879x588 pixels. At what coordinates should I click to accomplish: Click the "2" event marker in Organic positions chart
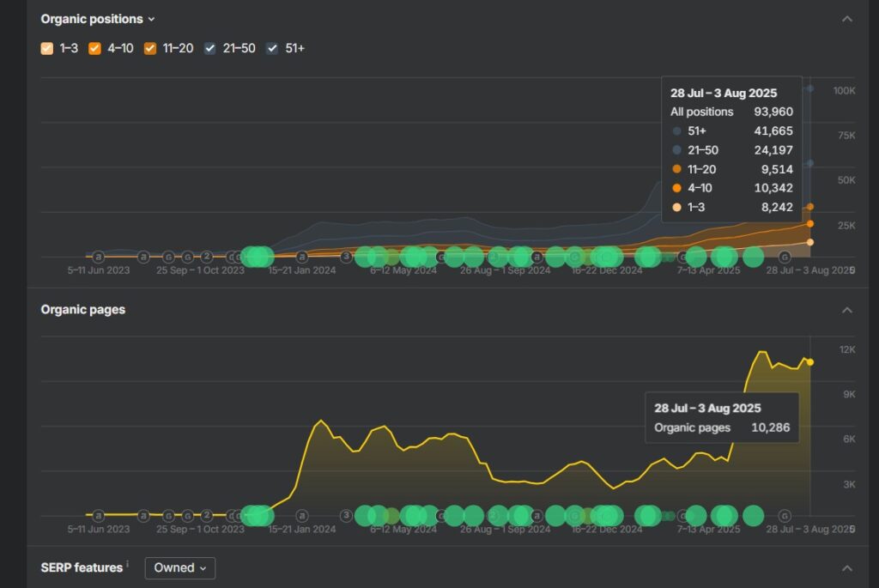click(x=207, y=256)
